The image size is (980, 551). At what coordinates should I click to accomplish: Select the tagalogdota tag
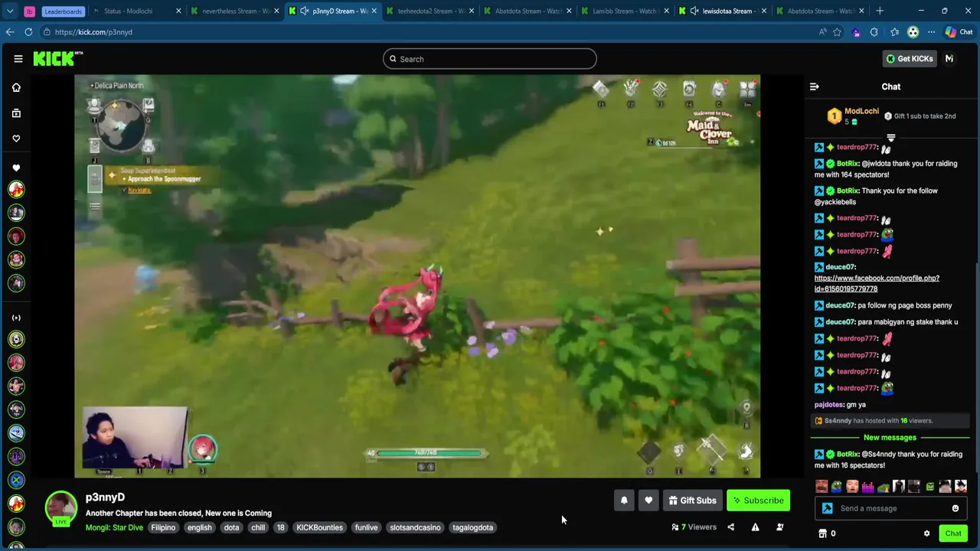472,527
